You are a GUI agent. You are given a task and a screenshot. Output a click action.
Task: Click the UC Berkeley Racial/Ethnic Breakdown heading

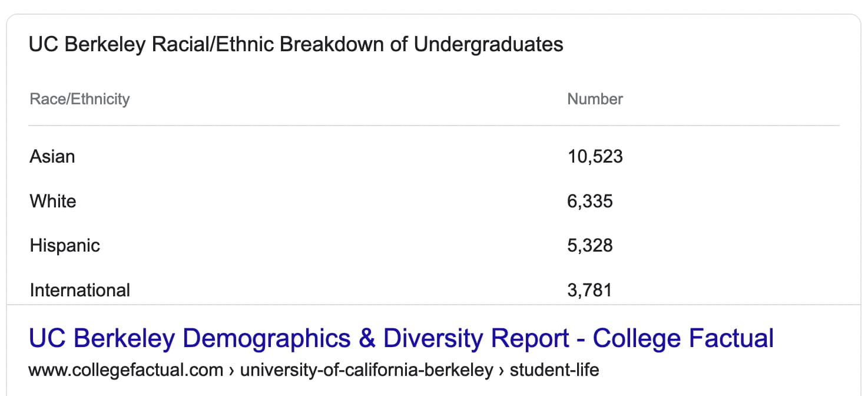point(296,44)
